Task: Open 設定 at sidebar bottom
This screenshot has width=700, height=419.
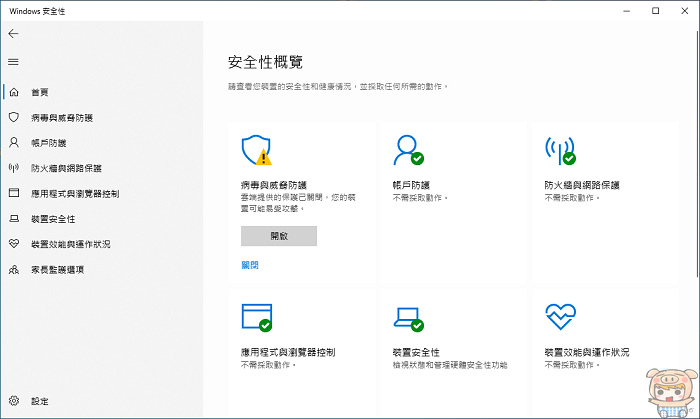Action: (40, 401)
